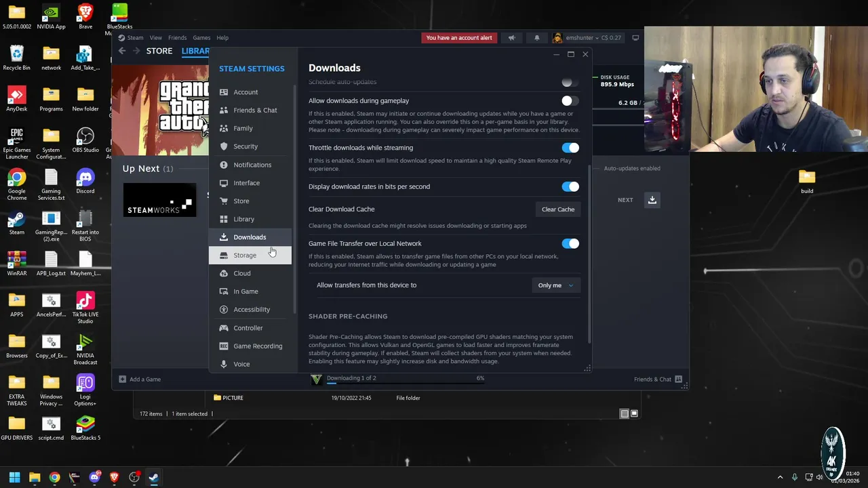The height and width of the screenshot is (488, 868).
Task: Open the Help menu
Action: pos(222,38)
